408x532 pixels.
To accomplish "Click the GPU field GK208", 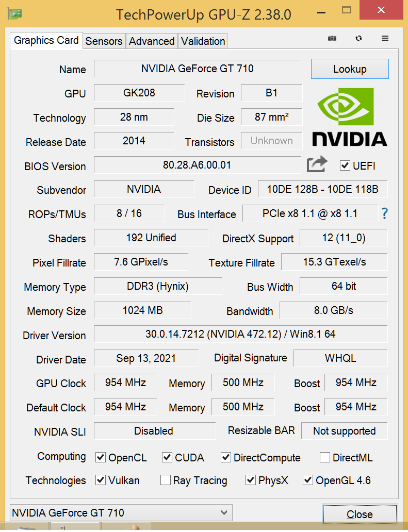I will 139,93.
